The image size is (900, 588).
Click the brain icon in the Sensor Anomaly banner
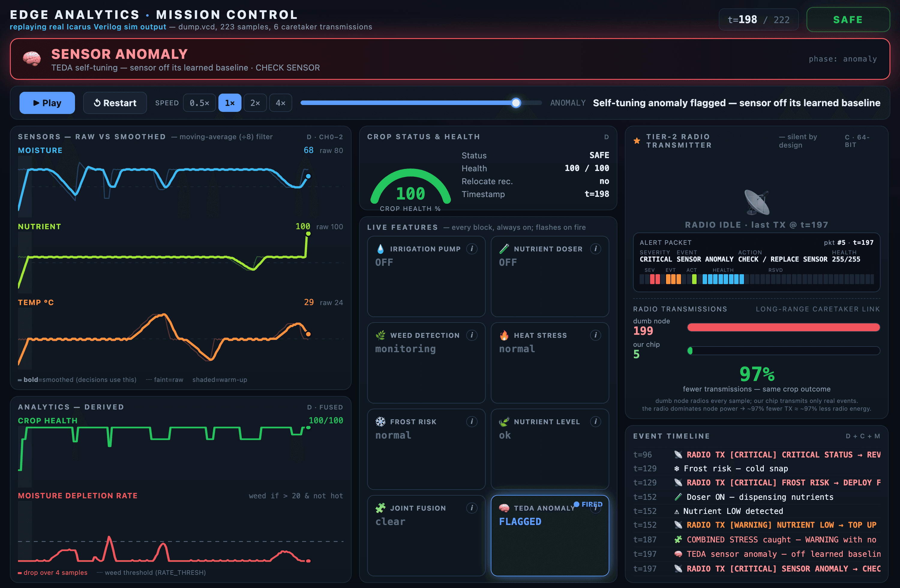(x=32, y=59)
